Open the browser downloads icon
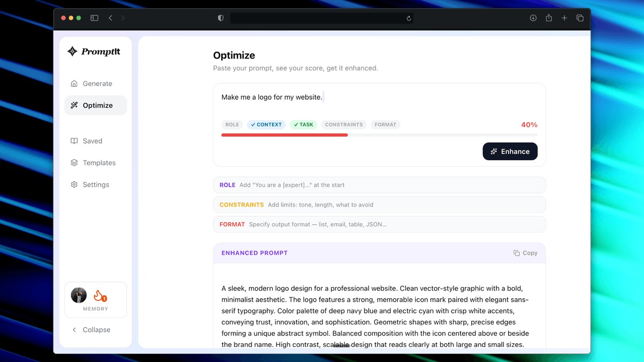 (x=533, y=18)
